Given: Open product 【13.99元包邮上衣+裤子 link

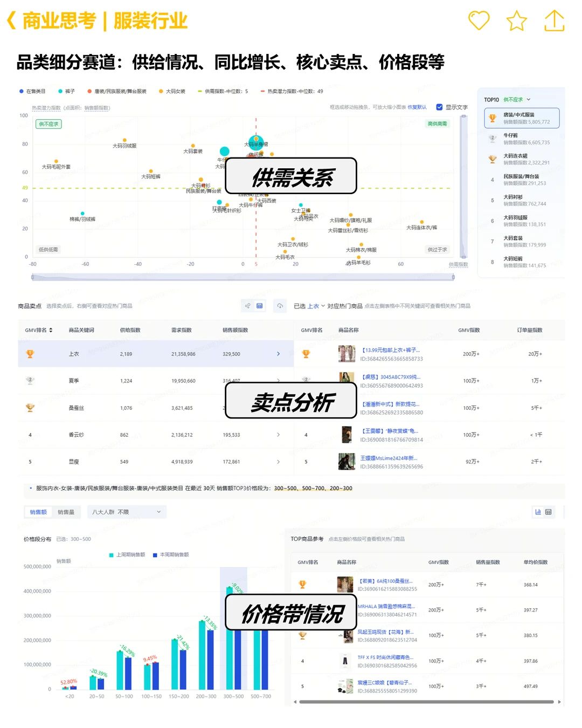Looking at the screenshot, I should tap(391, 350).
